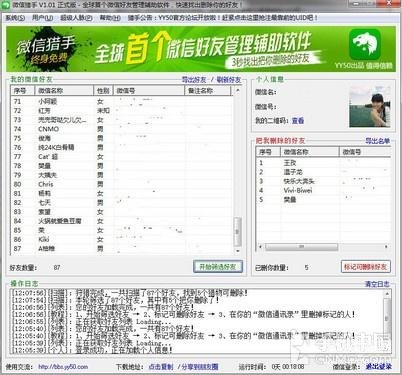Select friend row 76 纯24K白骨精
The width and height of the screenshot is (402, 375).
122,147
